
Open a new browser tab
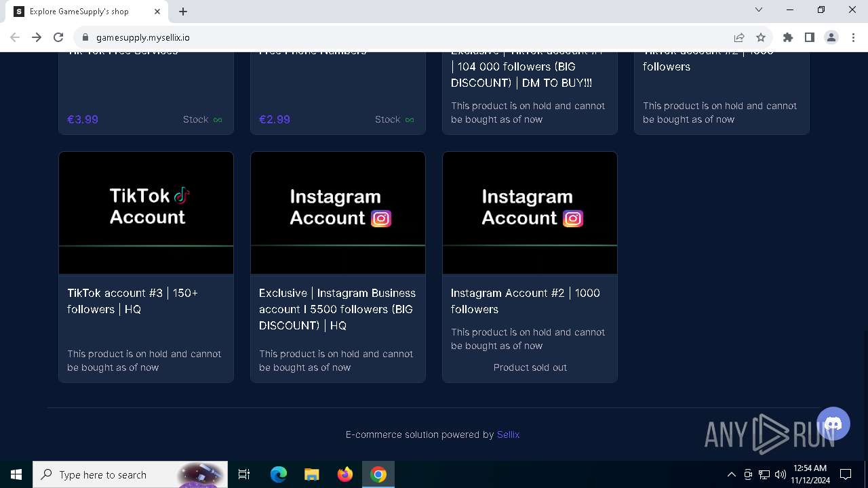click(183, 12)
